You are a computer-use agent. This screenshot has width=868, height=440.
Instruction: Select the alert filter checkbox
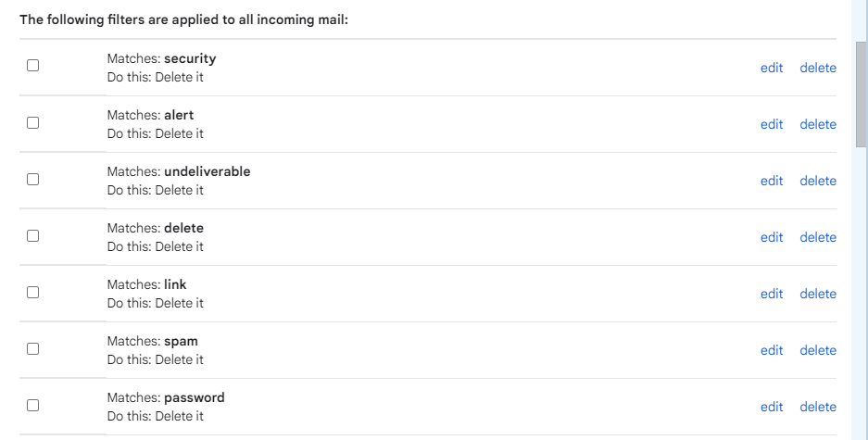pyautogui.click(x=33, y=122)
